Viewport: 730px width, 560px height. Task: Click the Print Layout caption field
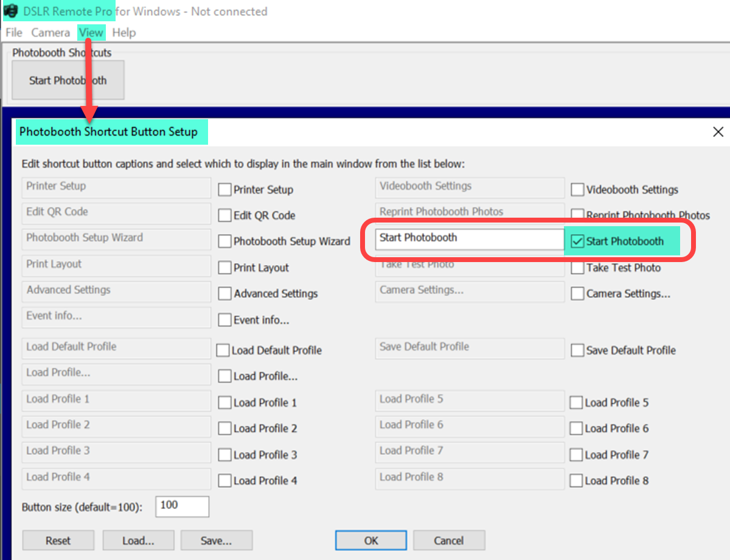tap(117, 266)
